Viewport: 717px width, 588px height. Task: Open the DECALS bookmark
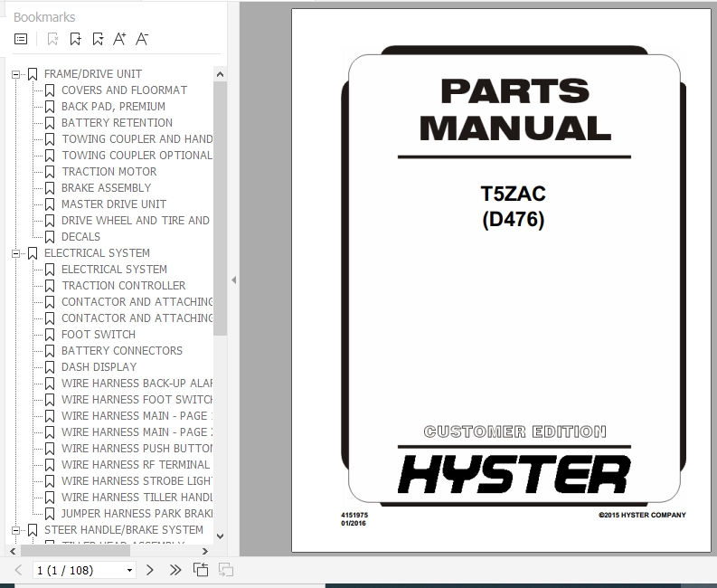81,237
